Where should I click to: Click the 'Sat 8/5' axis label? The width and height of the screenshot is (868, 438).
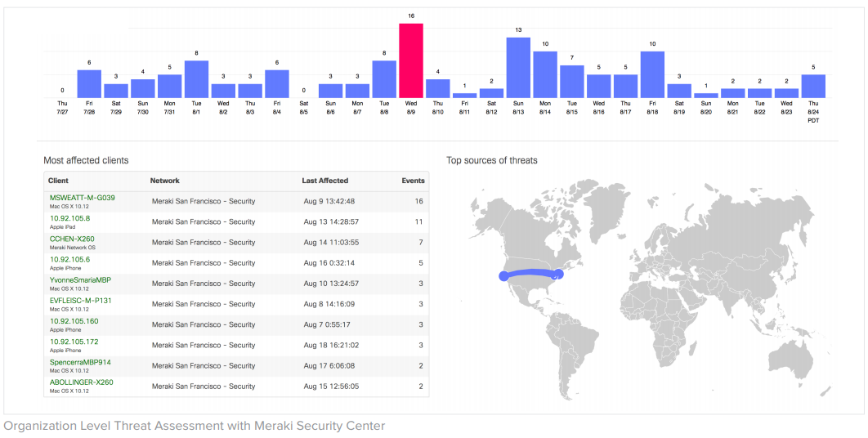303,107
